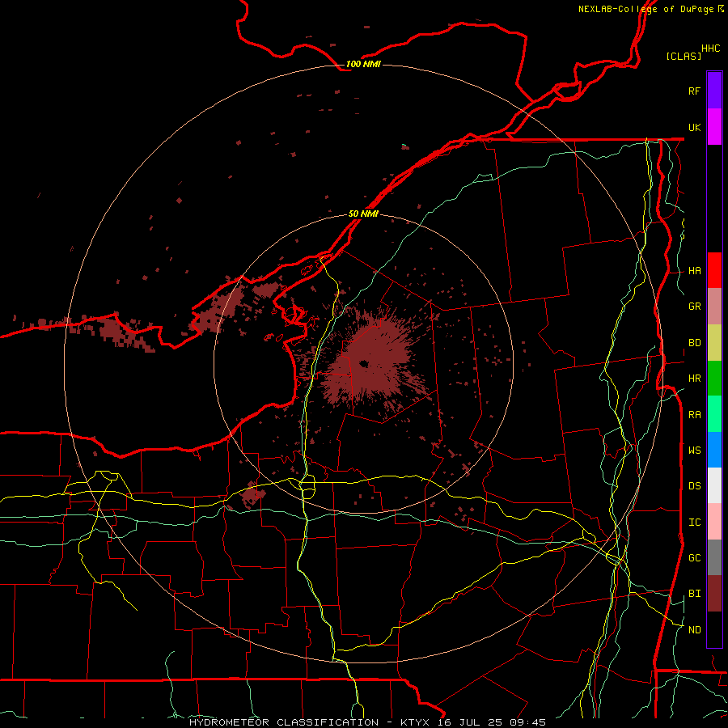
Task: Click the BD legend label
Action: (x=694, y=343)
